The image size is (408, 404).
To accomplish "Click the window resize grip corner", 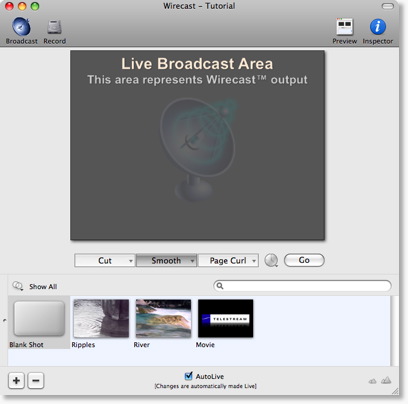I will (x=395, y=391).
